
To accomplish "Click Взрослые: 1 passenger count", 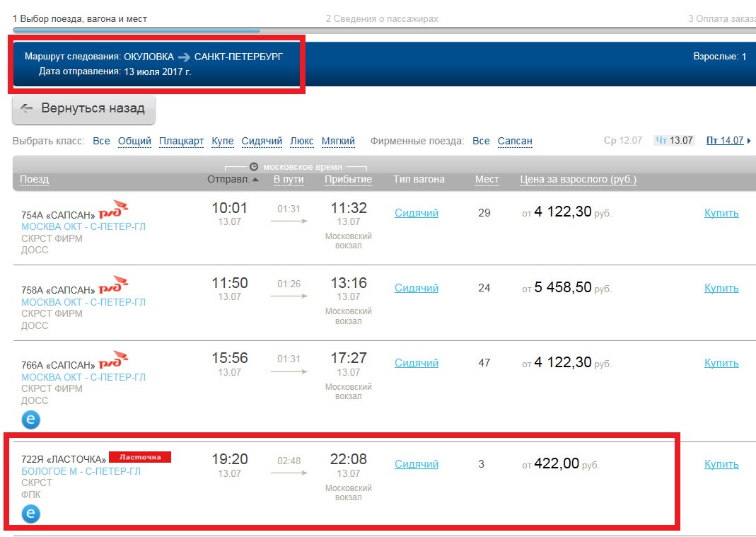I will tap(720, 57).
